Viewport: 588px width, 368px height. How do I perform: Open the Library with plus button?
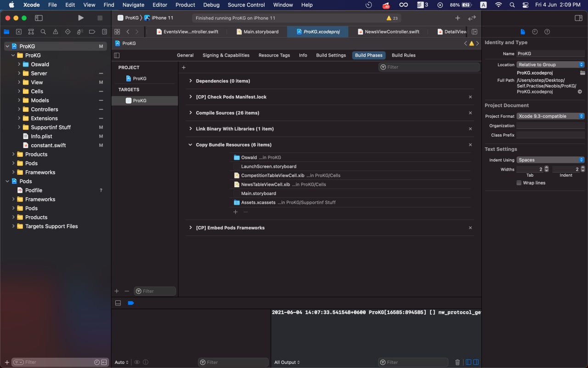(458, 18)
